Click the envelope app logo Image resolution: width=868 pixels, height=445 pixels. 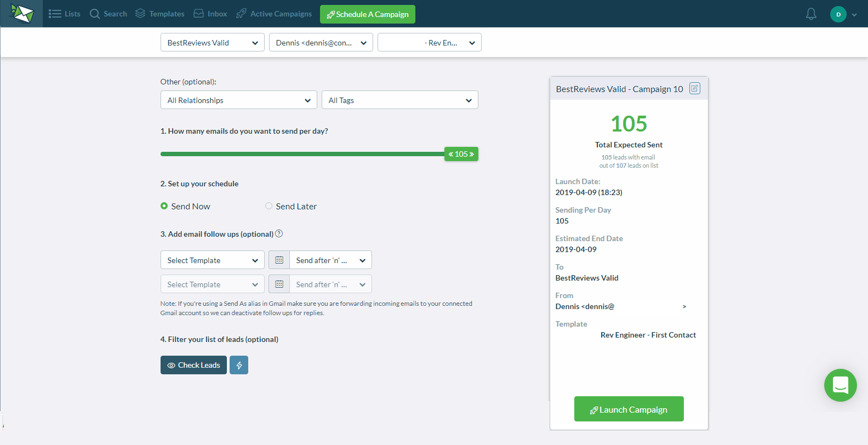[22, 14]
